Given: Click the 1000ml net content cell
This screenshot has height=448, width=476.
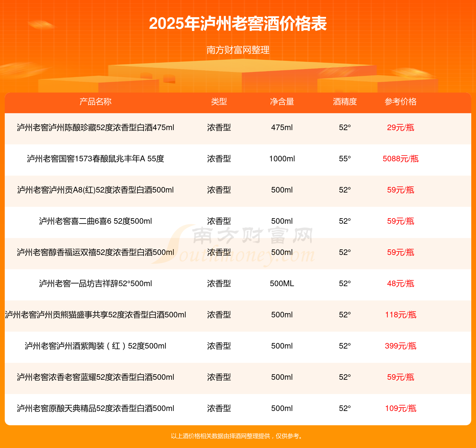Looking at the screenshot, I should pos(282,159).
